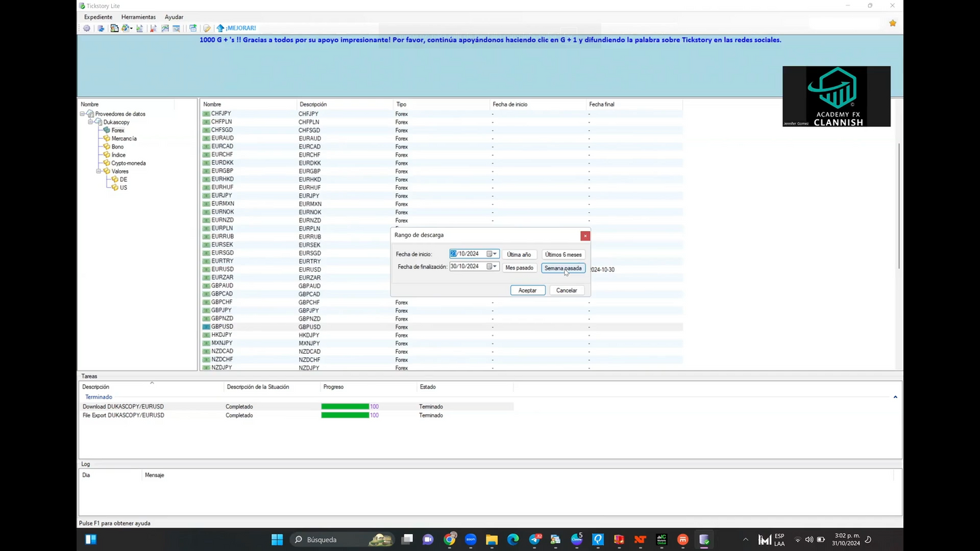Click the magnifier image toolbar icon
This screenshot has height=551, width=980.
click(176, 28)
